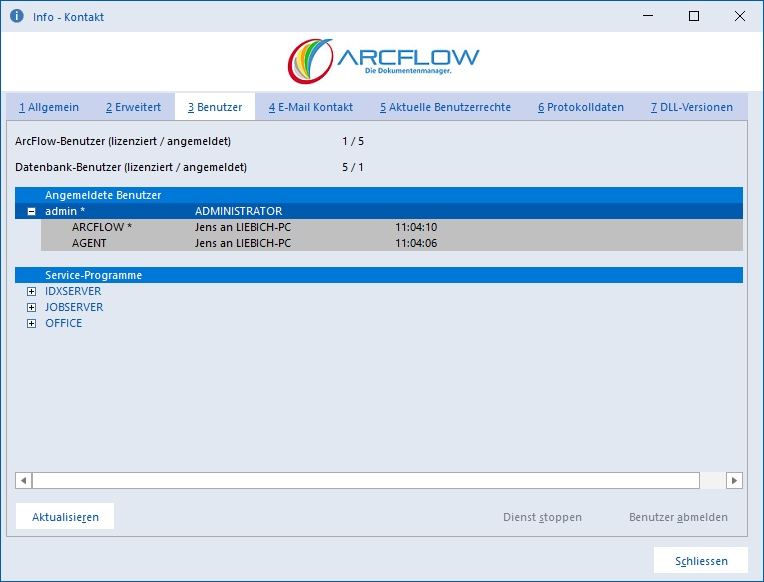Select JOBSERVER service entry

tap(74, 308)
